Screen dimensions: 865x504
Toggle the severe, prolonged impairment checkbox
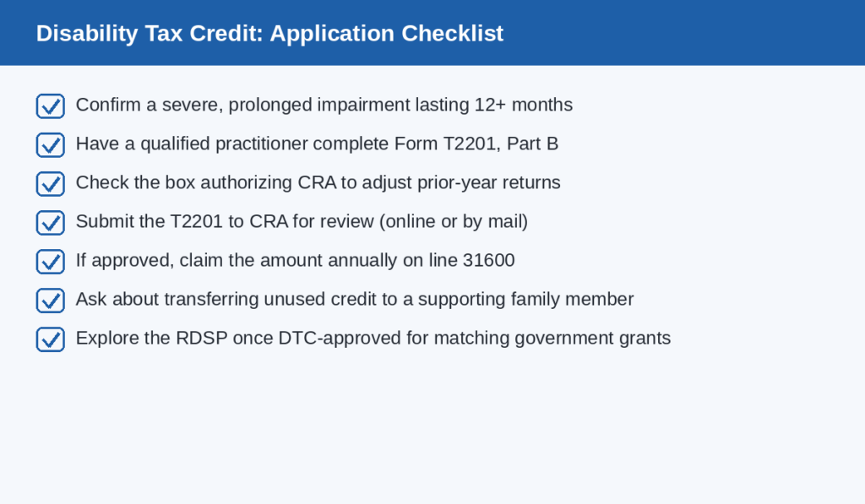coord(51,106)
